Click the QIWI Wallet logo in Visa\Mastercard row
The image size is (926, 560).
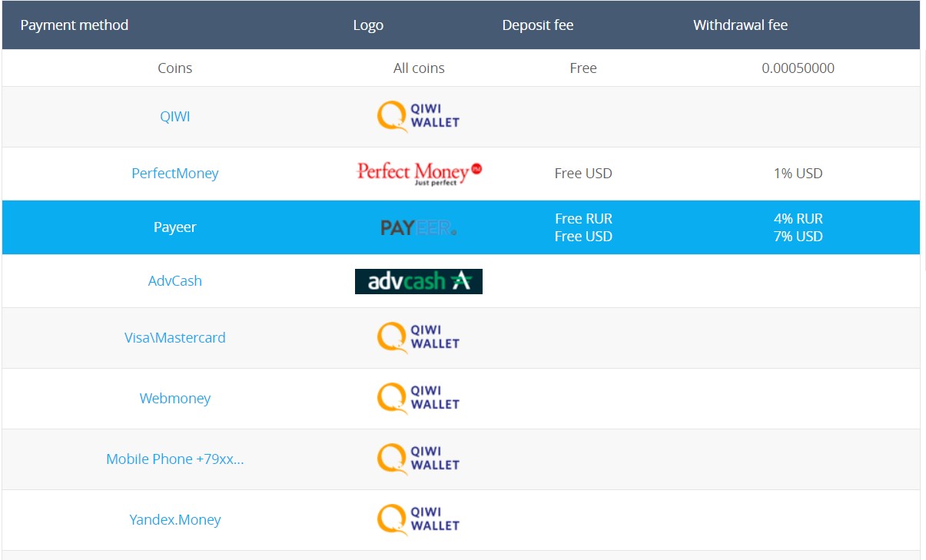pos(418,338)
